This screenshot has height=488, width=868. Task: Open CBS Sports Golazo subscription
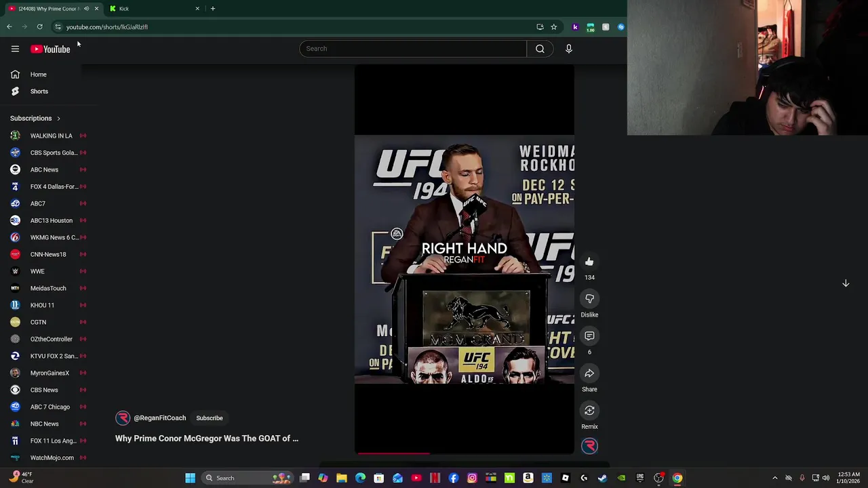click(x=47, y=152)
